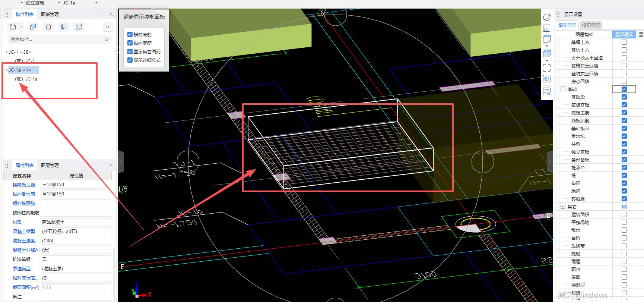Click the save component archive icon
The height and width of the screenshot is (302, 644).
[79, 27]
